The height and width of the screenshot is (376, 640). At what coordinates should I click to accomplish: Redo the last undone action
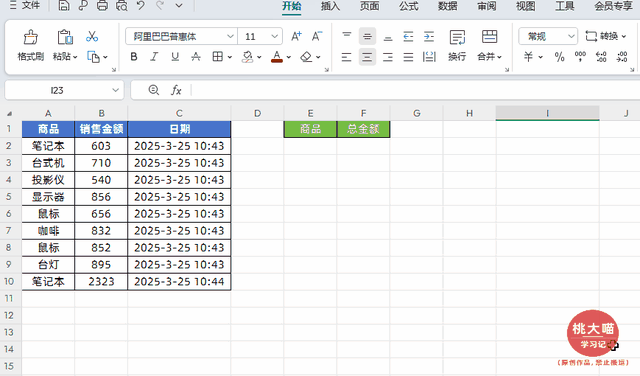[160, 6]
